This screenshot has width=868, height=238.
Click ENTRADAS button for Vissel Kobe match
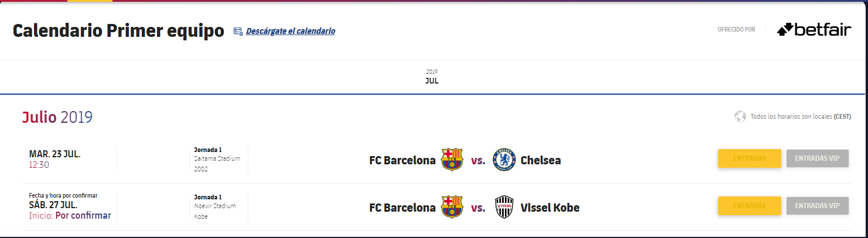[749, 206]
